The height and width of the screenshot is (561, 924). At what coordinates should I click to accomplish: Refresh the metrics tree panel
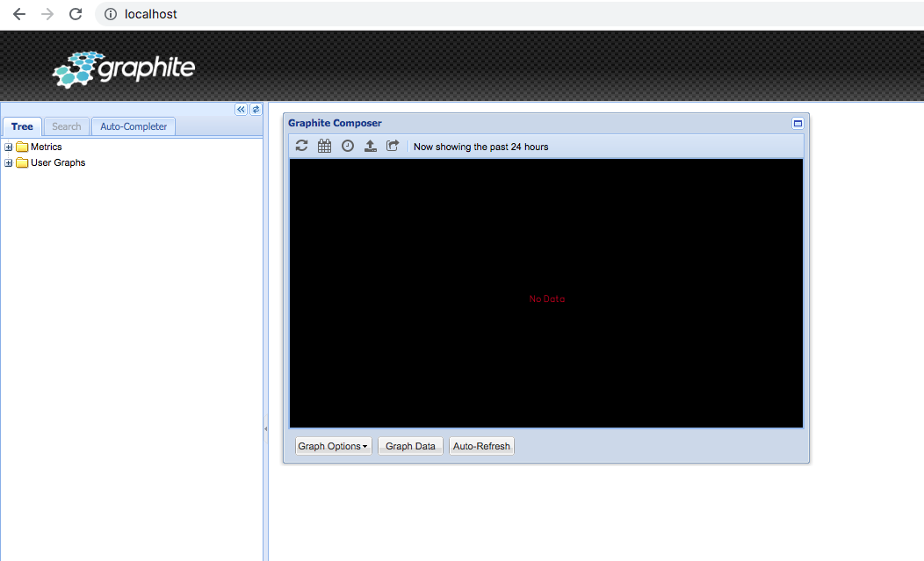coord(256,110)
